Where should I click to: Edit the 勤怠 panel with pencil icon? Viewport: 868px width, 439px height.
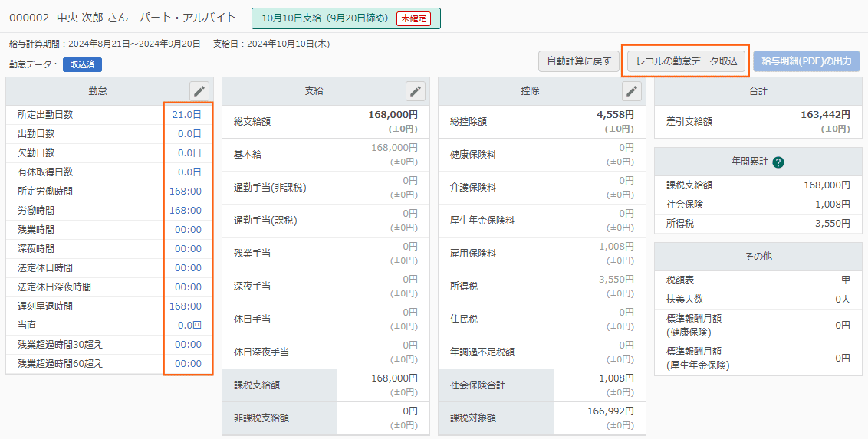(x=199, y=91)
